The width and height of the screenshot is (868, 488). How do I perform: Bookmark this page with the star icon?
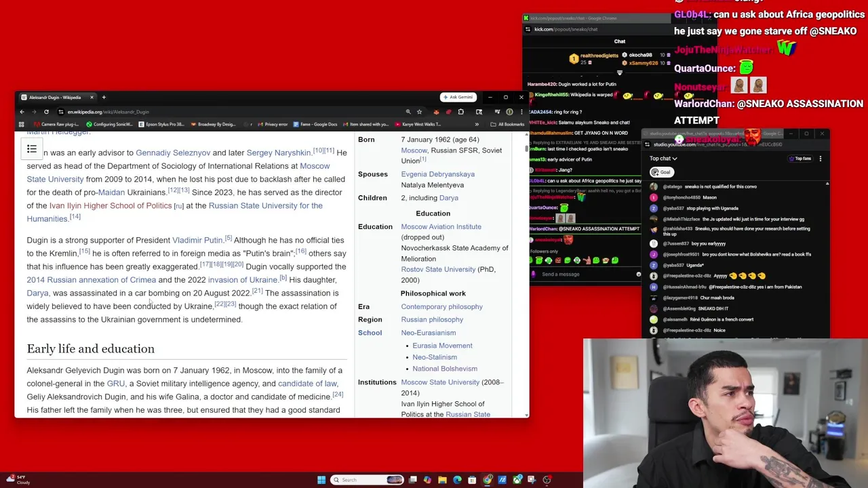point(419,112)
